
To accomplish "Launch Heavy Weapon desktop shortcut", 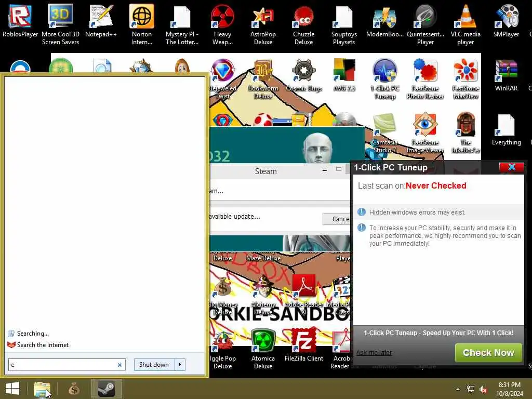I will 222,25.
